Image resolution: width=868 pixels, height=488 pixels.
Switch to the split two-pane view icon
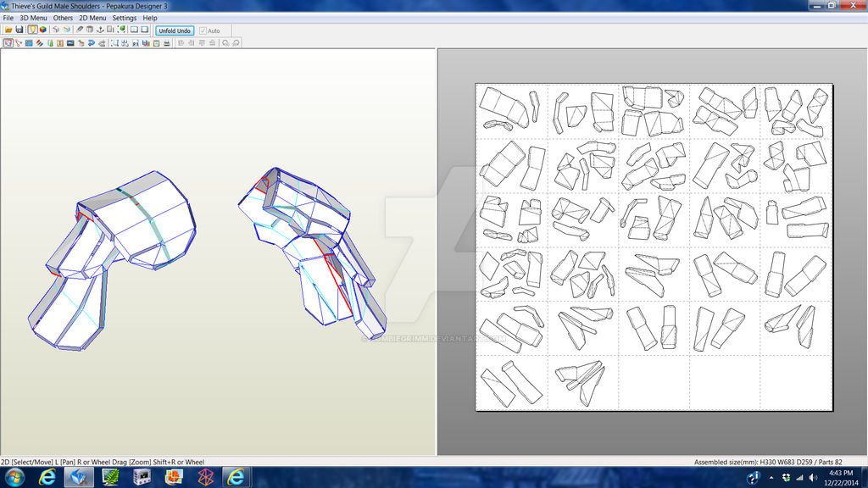tap(134, 30)
